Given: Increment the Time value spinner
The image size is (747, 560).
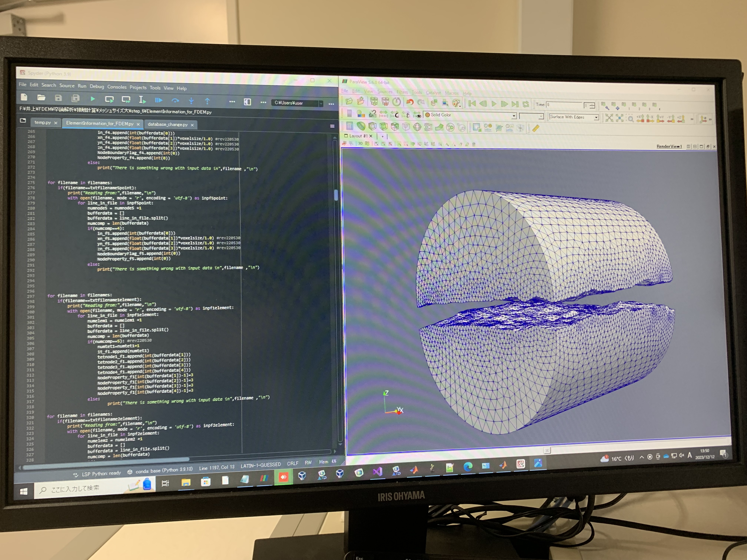Looking at the screenshot, I should (x=592, y=103).
